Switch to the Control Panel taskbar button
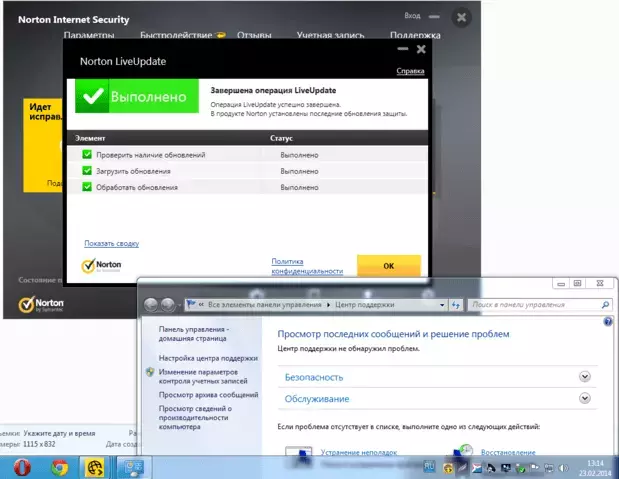Image resolution: width=619 pixels, height=479 pixels. pos(133,468)
